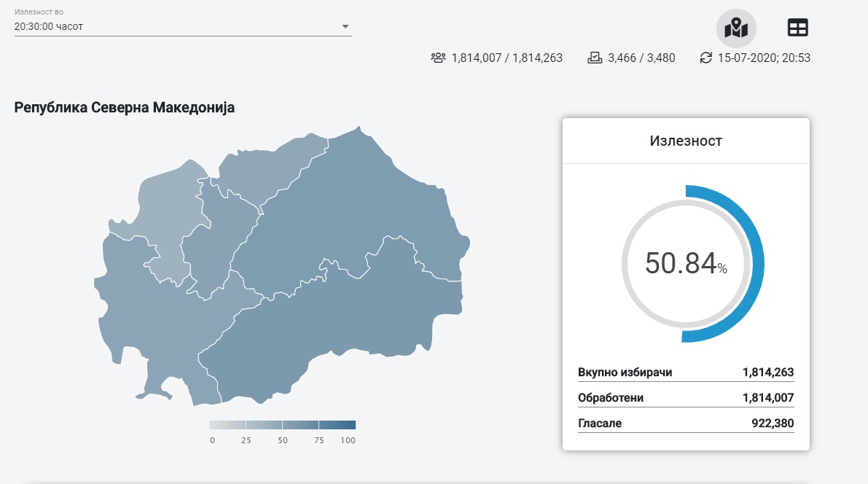Screen dimensions: 868x484
Task: Click the refresh icon beside the timestamp
Action: 705,58
